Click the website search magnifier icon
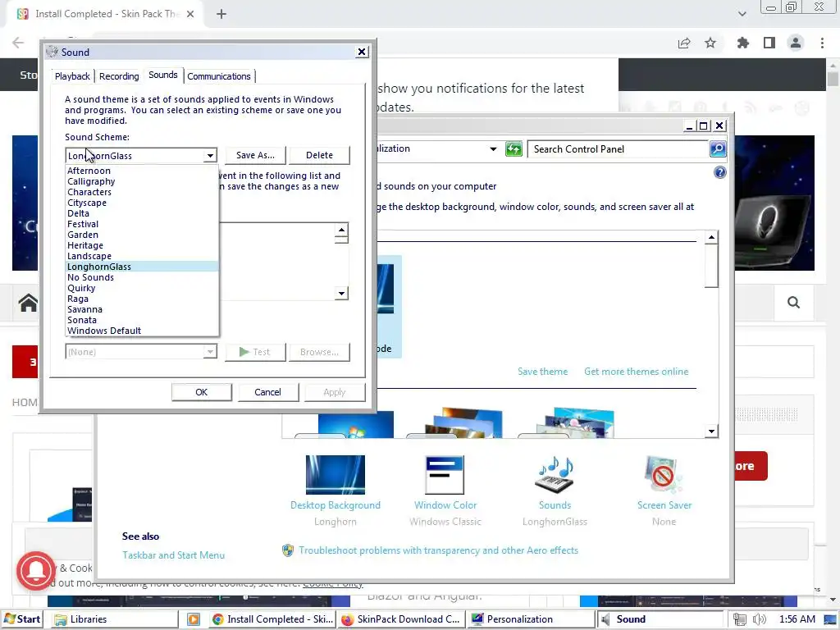 793,303
